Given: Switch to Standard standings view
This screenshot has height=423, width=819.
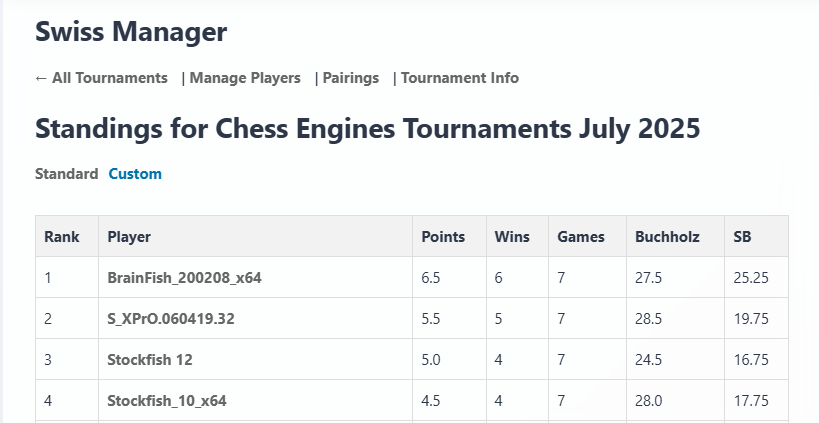Looking at the screenshot, I should [x=66, y=173].
